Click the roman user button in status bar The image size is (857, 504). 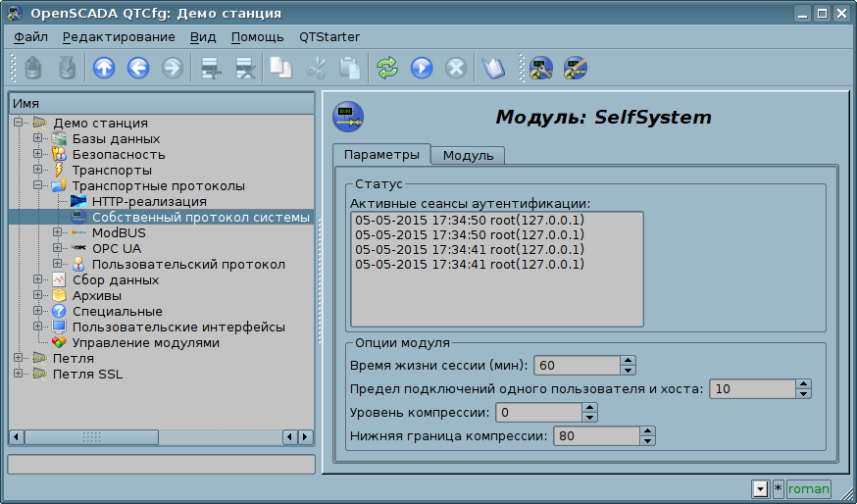[x=809, y=488]
